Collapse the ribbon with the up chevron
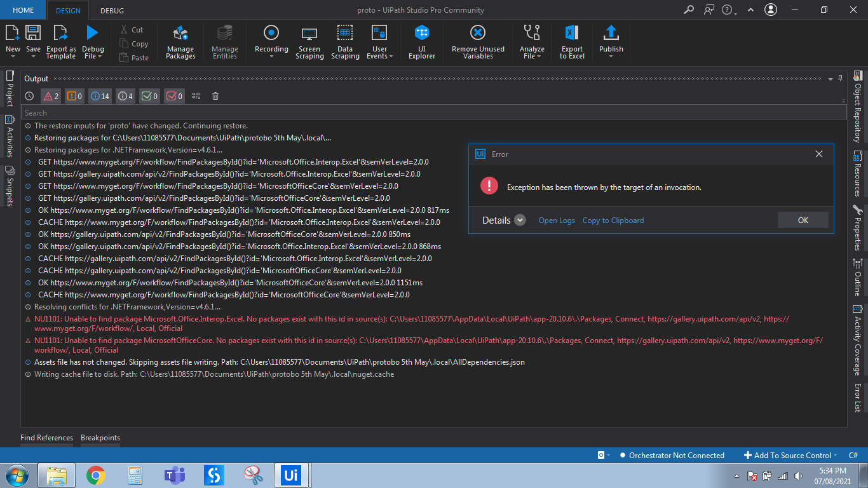 click(x=751, y=10)
